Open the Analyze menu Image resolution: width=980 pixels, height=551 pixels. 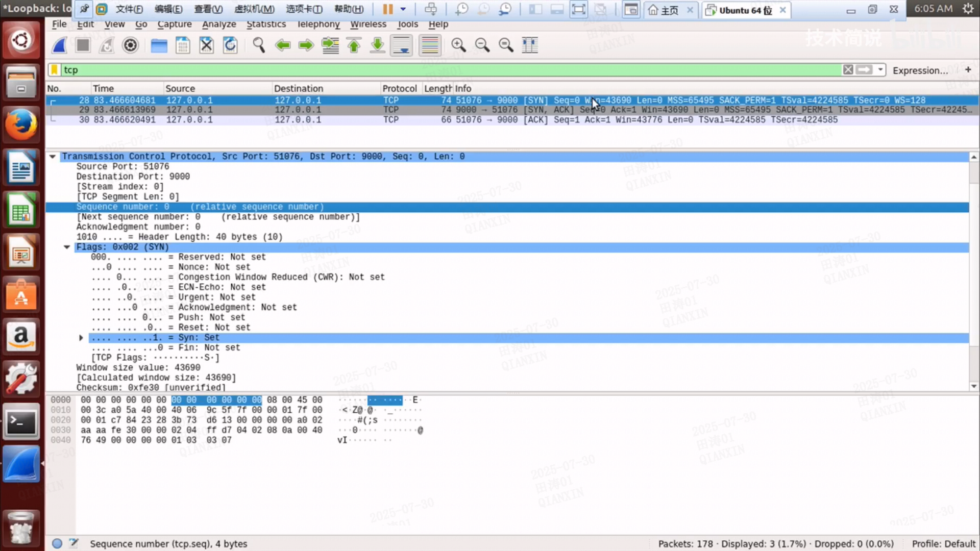click(x=219, y=24)
